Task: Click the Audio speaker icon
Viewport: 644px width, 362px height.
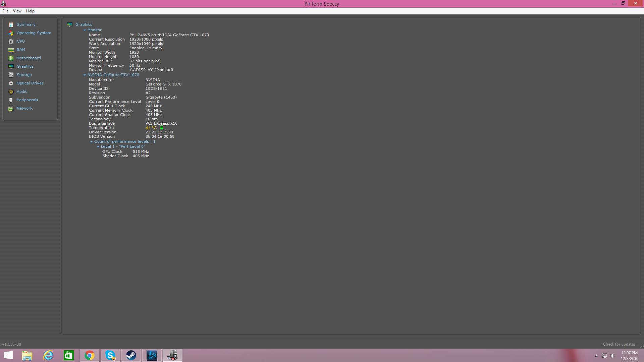Action: click(x=11, y=92)
